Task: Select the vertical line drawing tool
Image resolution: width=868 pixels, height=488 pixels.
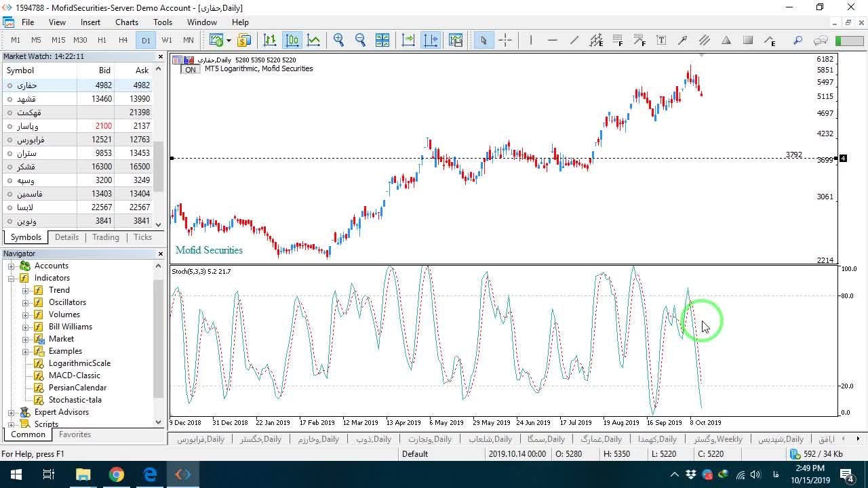Action: click(531, 40)
